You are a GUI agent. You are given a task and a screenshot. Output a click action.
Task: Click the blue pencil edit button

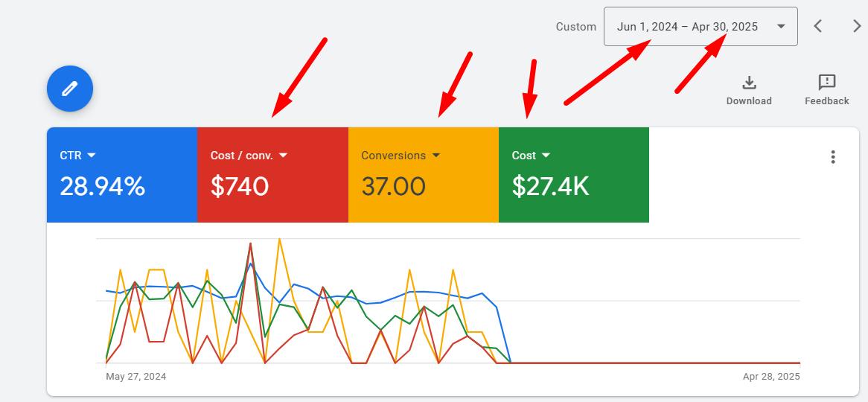[x=70, y=89]
